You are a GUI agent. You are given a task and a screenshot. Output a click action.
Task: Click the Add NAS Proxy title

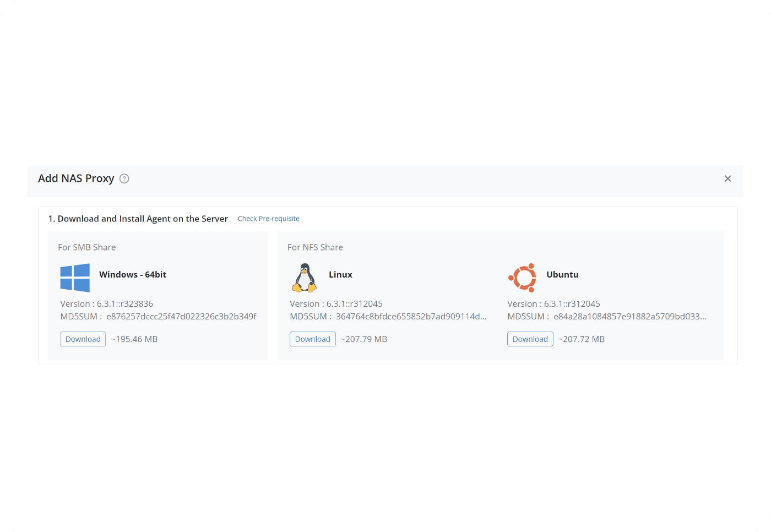[76, 178]
